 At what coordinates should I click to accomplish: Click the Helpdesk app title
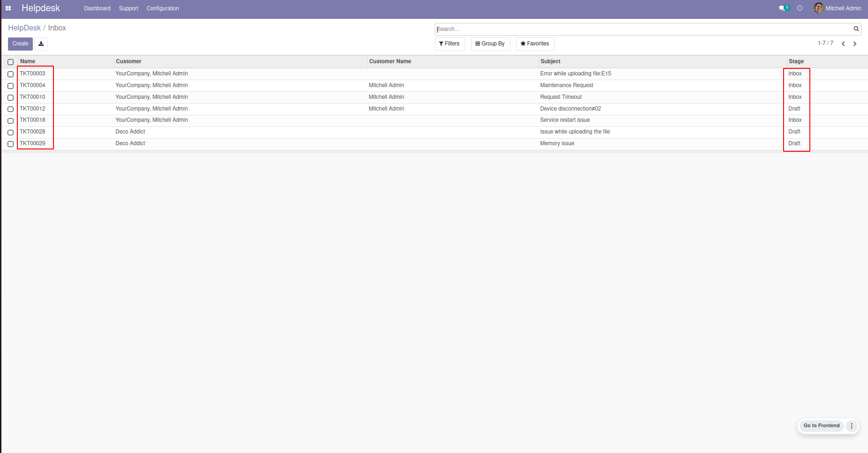41,8
